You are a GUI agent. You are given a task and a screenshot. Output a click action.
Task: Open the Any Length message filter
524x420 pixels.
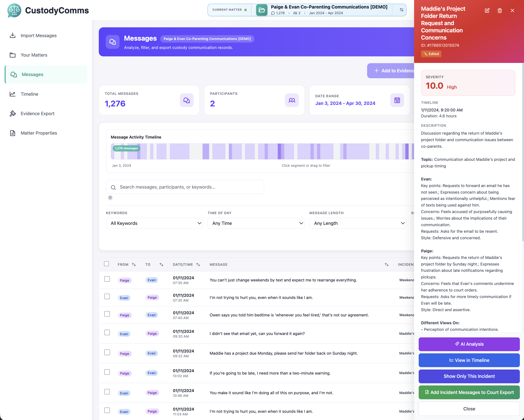[358, 223]
